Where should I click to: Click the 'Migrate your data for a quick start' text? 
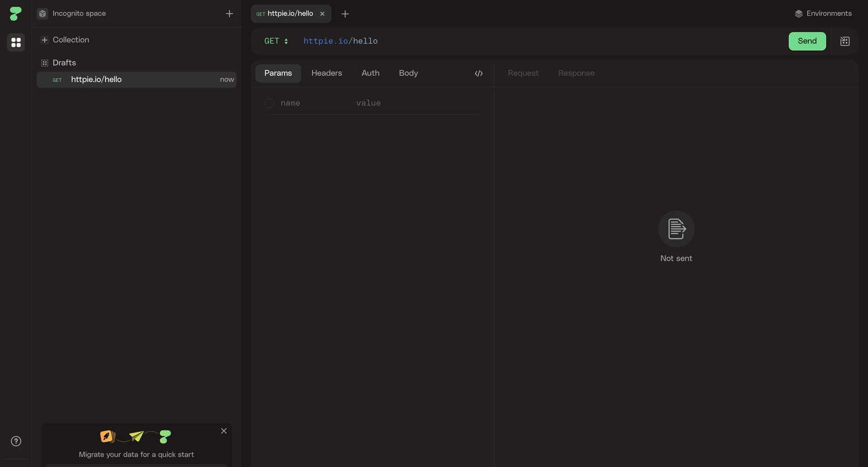click(136, 454)
